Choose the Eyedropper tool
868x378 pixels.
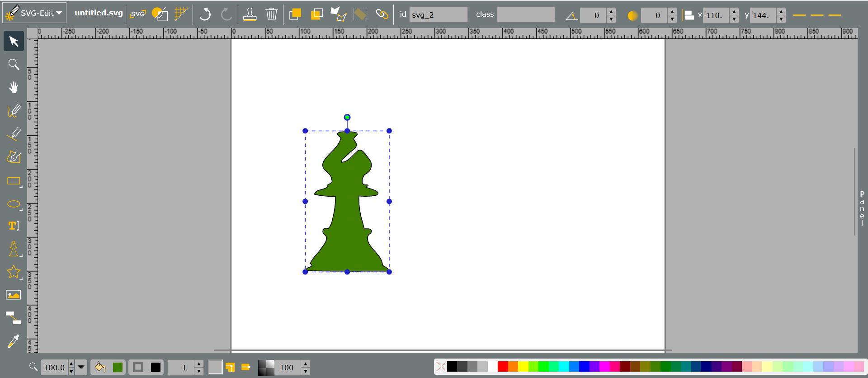click(14, 341)
